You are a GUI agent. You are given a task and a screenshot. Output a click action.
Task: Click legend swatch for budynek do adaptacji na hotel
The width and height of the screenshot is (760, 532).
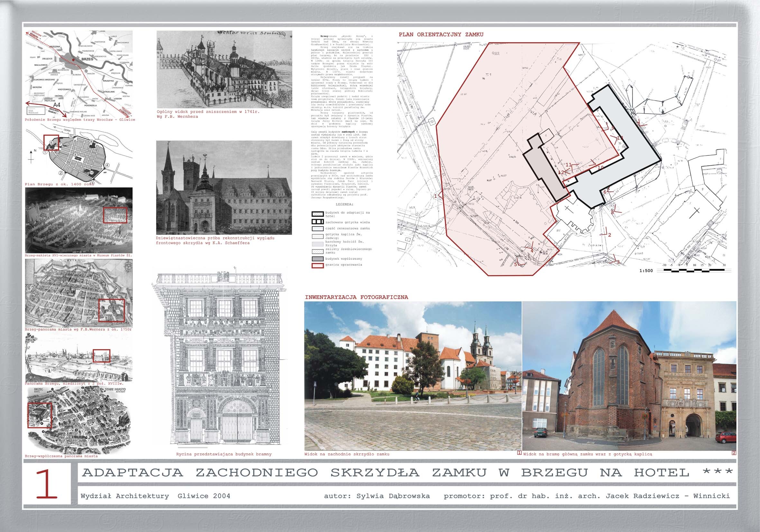(318, 214)
